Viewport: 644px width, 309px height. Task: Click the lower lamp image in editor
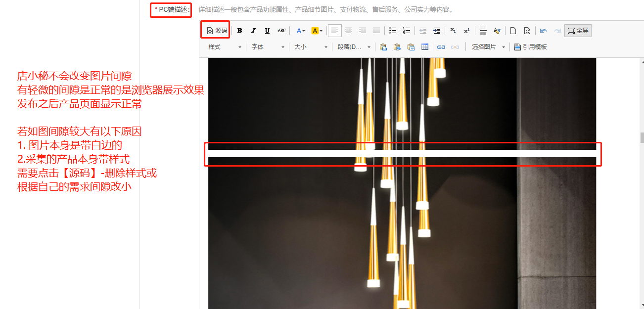[402, 233]
